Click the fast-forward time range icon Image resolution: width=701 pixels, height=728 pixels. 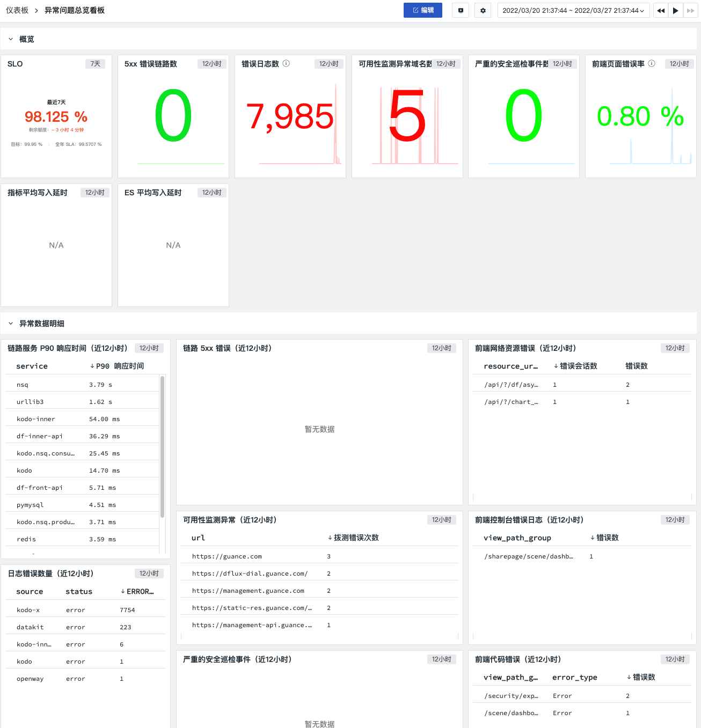click(x=691, y=10)
